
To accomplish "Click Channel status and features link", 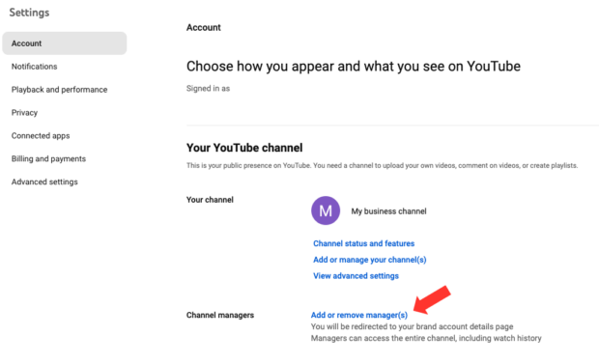I will click(x=363, y=243).
